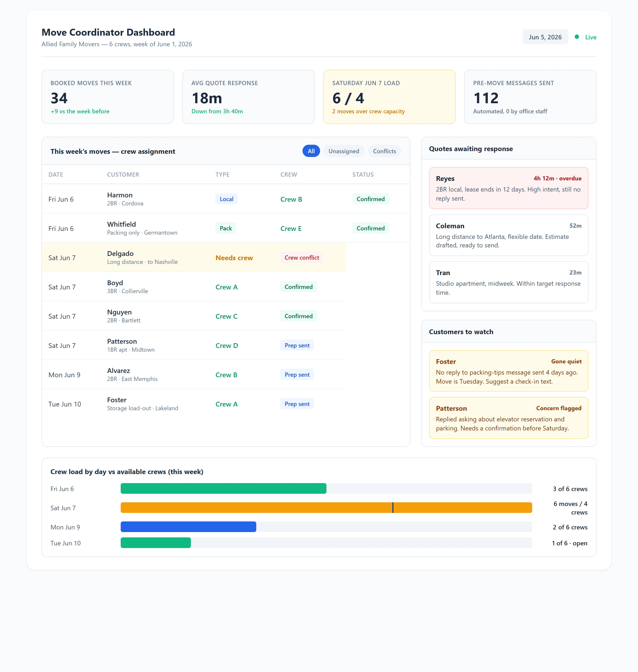The width and height of the screenshot is (638, 672).
Task: Click the blue Mon Jun 9 load bar
Action: (x=188, y=527)
